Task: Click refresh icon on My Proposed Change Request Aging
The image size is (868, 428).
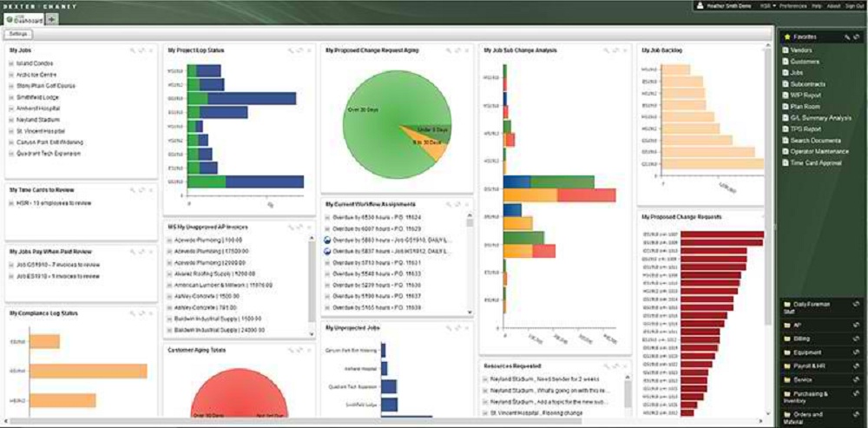Action: (457, 50)
